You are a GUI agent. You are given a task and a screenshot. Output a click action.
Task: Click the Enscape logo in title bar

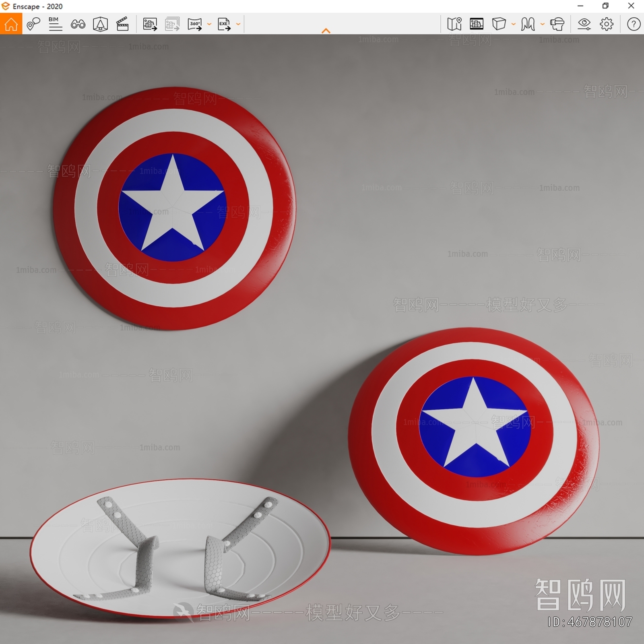[6, 6]
